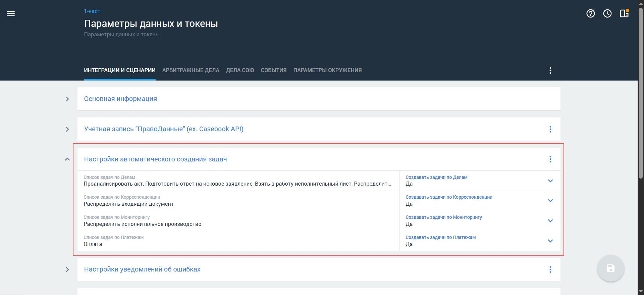Expand the Основная информация section
Viewport: 644px width, 295px height.
pyautogui.click(x=67, y=99)
